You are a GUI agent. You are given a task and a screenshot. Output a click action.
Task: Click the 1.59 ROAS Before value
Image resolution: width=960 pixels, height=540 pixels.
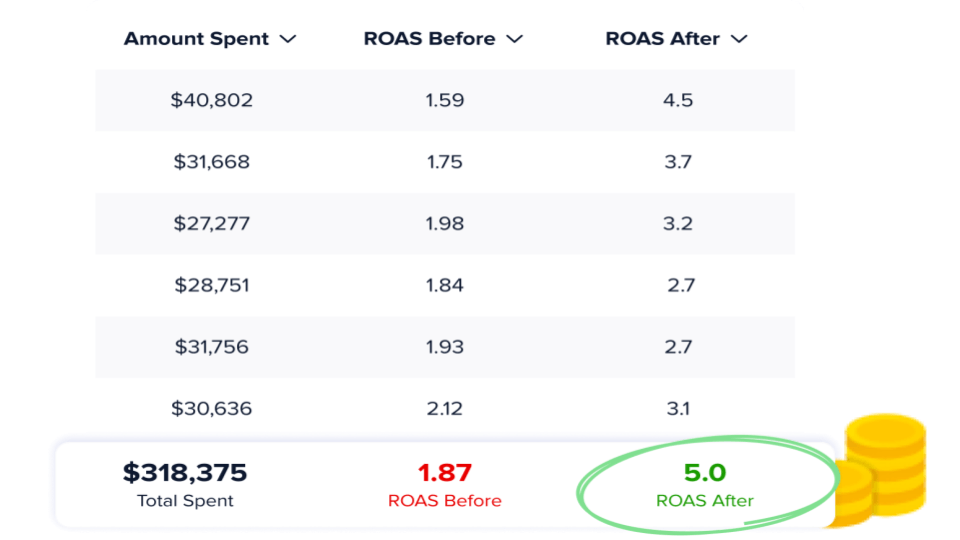tap(444, 100)
